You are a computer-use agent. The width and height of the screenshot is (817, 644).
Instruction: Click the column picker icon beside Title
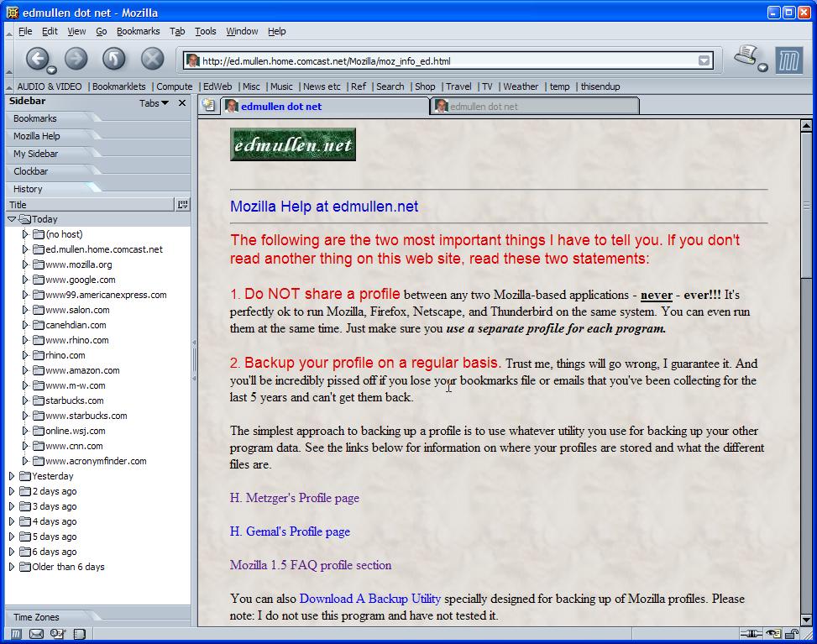pyautogui.click(x=183, y=204)
